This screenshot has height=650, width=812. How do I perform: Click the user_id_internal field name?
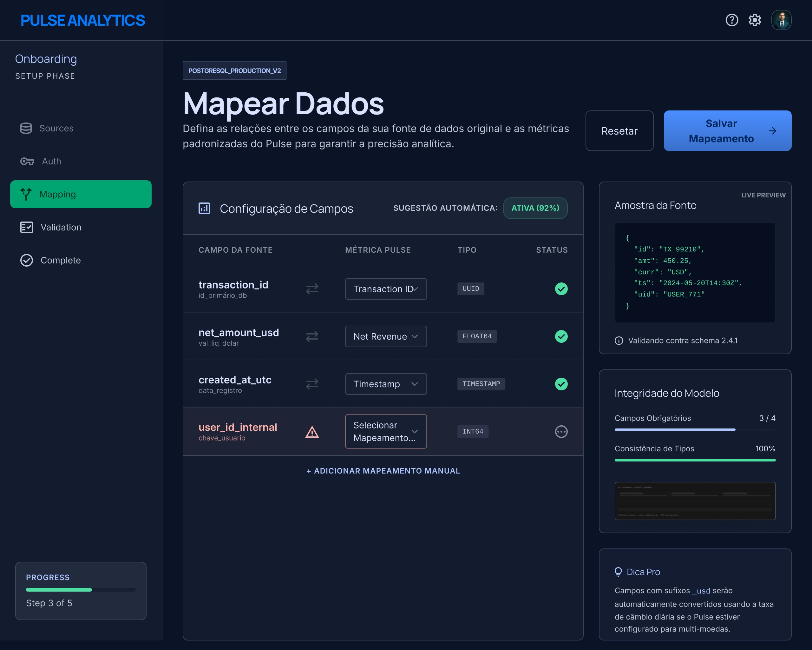(238, 427)
